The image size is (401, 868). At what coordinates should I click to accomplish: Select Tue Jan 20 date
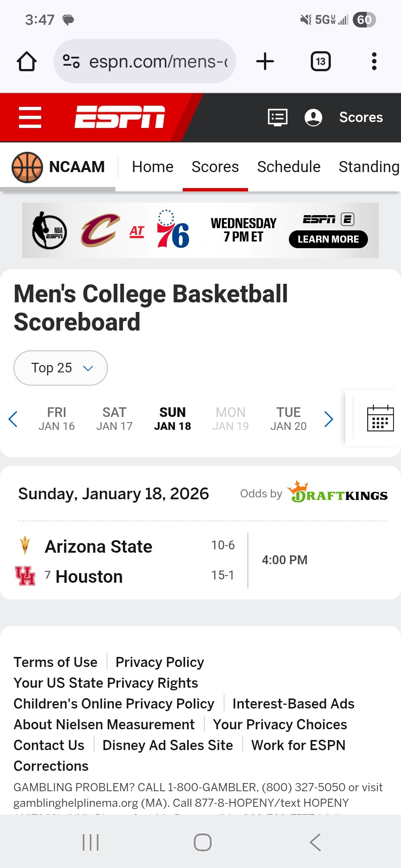(x=288, y=419)
